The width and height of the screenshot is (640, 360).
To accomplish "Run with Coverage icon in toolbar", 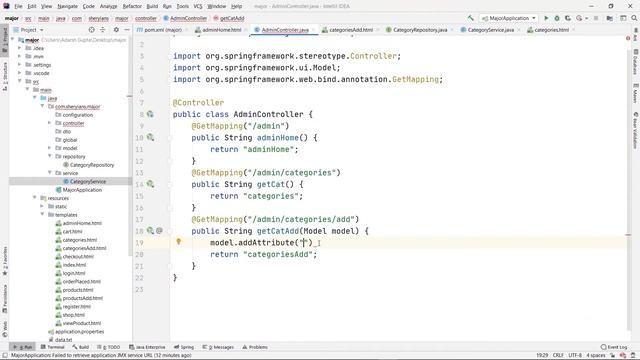I will tap(568, 18).
